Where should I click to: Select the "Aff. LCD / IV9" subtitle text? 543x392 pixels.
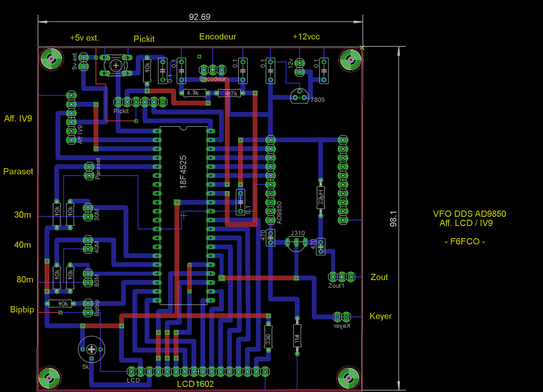tap(466, 223)
